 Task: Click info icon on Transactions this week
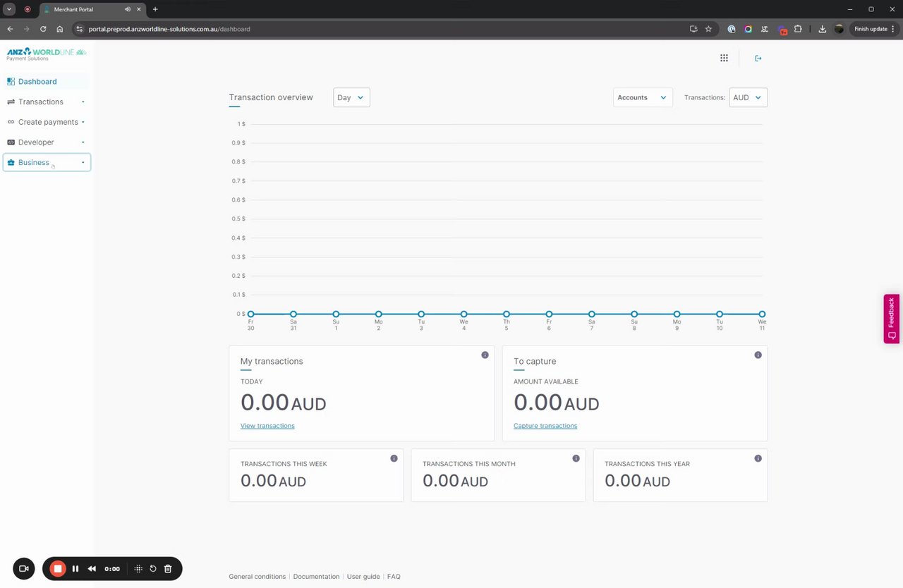(x=394, y=458)
